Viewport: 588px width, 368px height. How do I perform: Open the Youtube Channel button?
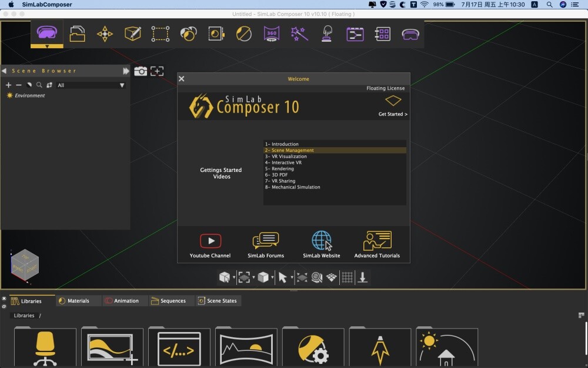[x=210, y=246]
